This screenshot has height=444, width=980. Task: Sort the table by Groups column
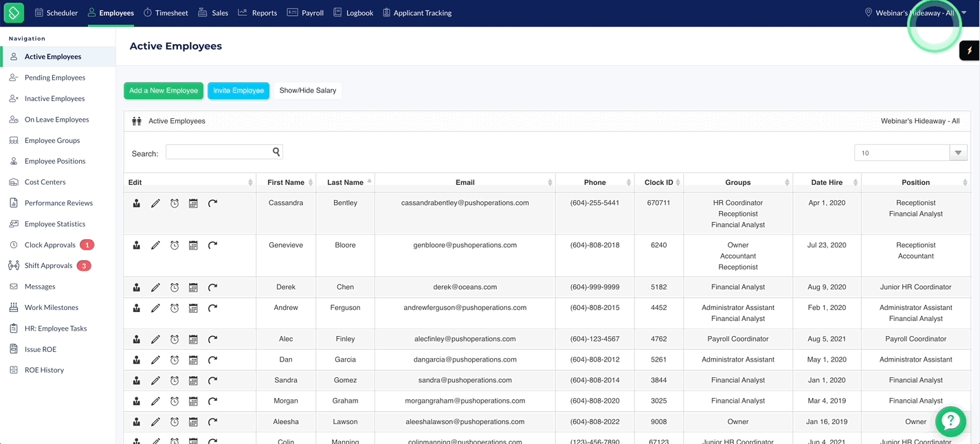pos(738,182)
